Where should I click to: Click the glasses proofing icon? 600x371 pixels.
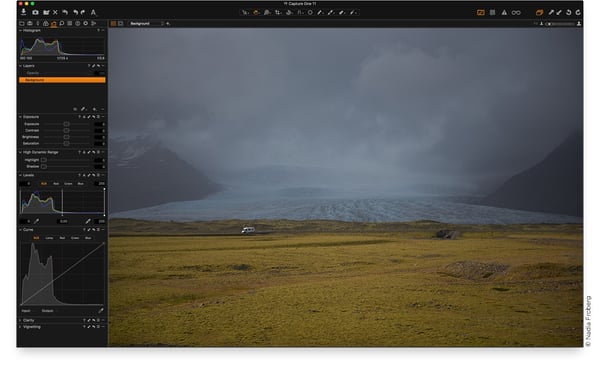coord(516,13)
